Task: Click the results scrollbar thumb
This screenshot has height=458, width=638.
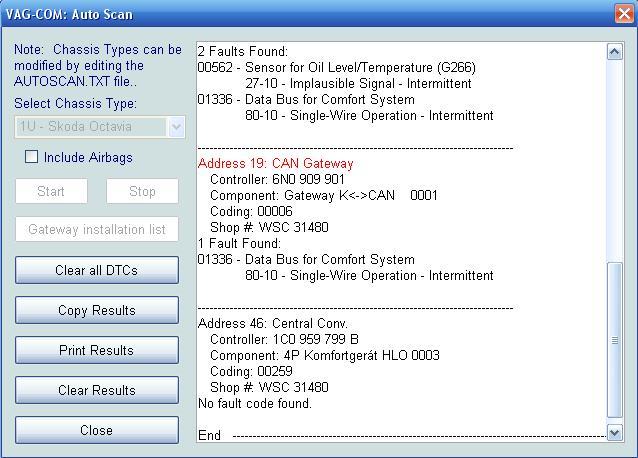Action: (x=614, y=340)
